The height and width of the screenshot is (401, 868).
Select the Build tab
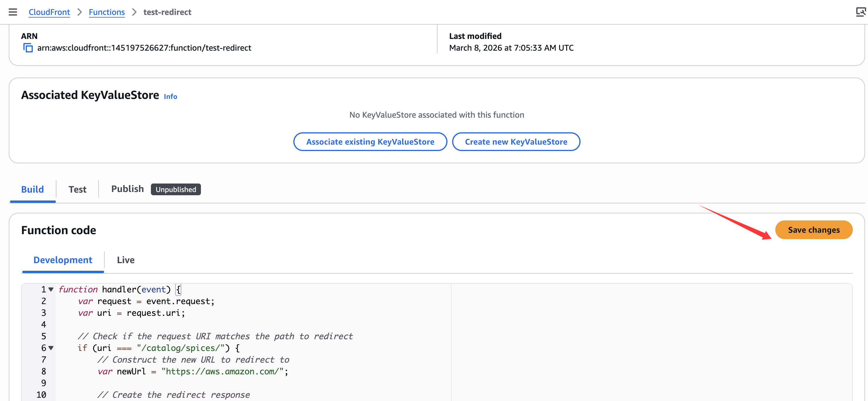click(32, 189)
